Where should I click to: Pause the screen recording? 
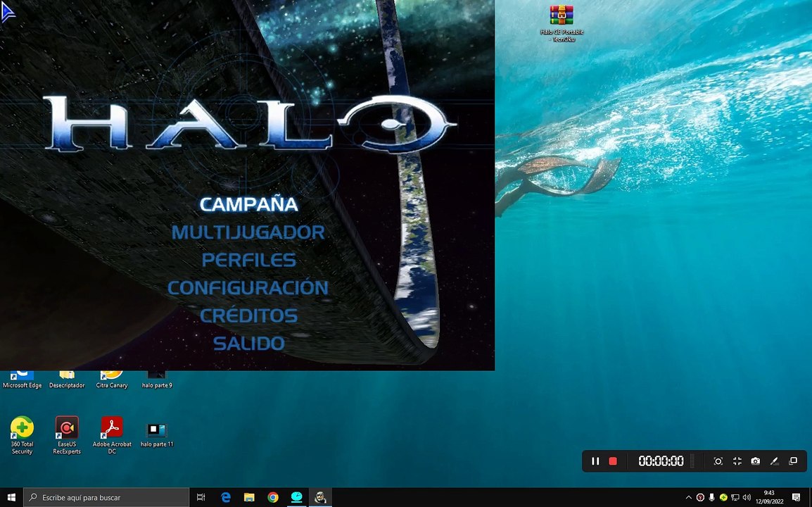(595, 461)
